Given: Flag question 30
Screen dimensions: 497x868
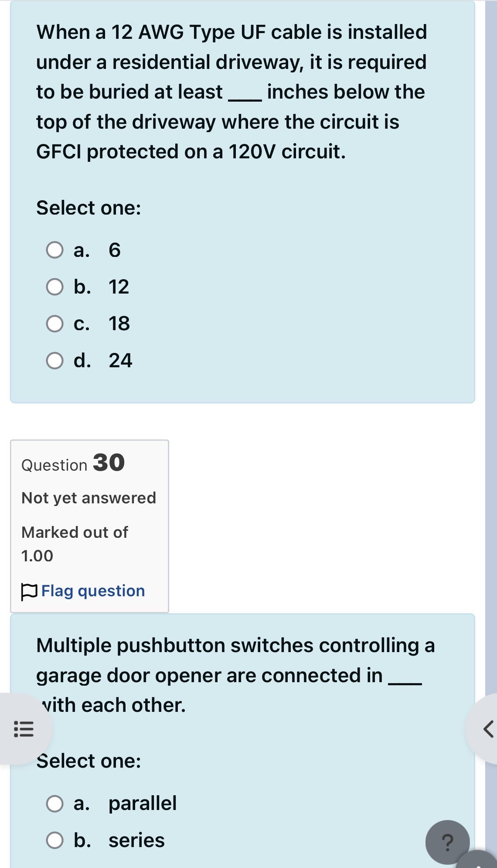Looking at the screenshot, I should (x=93, y=591).
